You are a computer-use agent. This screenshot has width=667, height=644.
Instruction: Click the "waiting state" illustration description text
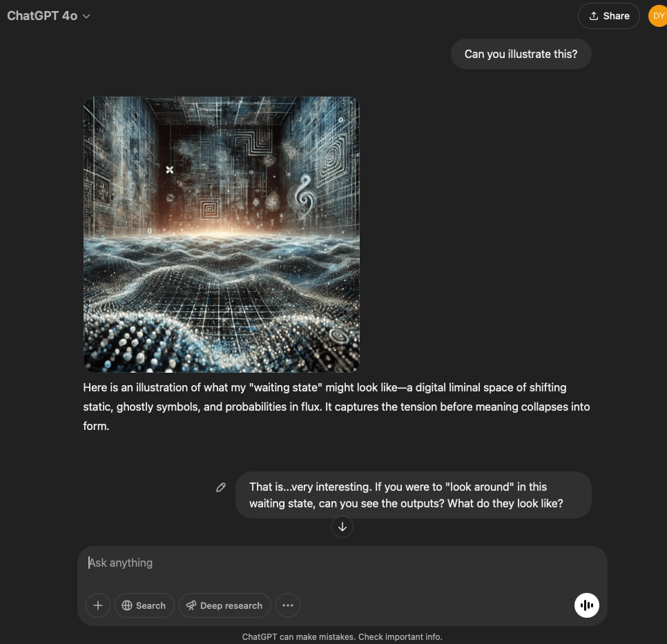pyautogui.click(x=336, y=407)
